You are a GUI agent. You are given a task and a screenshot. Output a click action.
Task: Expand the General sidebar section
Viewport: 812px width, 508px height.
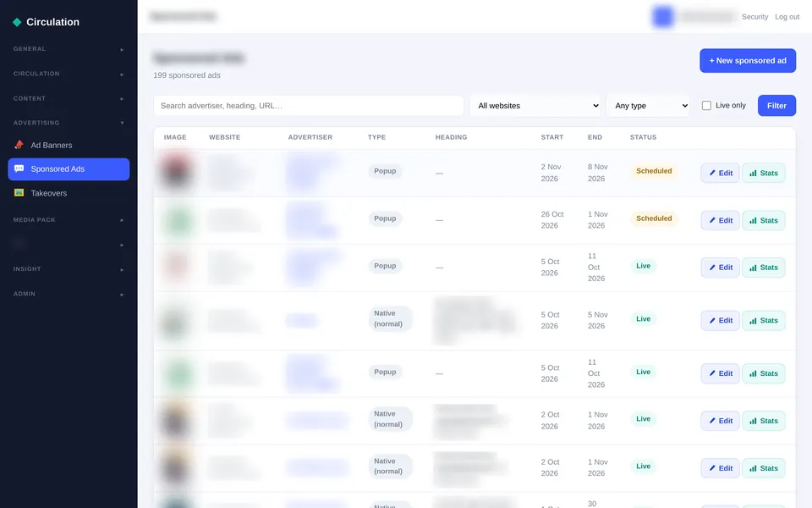point(69,49)
